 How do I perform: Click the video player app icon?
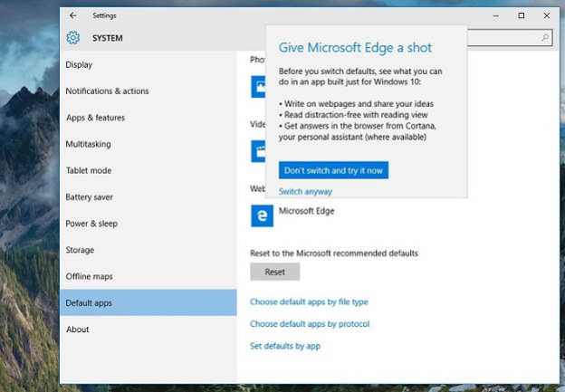coord(258,151)
